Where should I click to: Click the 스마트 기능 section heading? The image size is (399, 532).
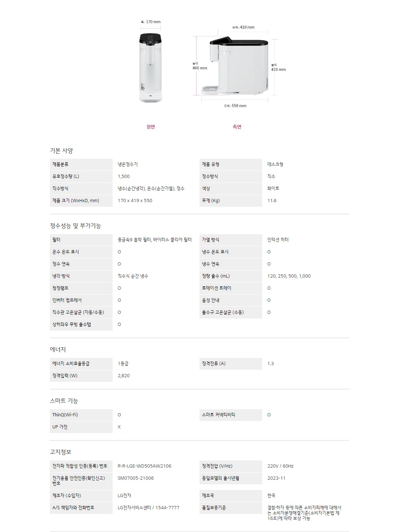[x=64, y=401]
